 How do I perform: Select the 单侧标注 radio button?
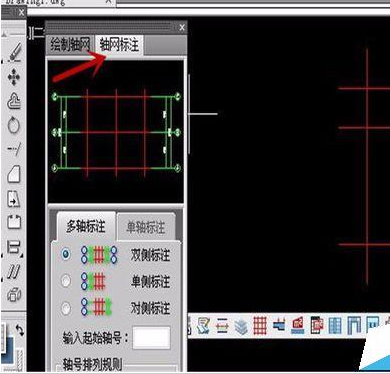66,281
